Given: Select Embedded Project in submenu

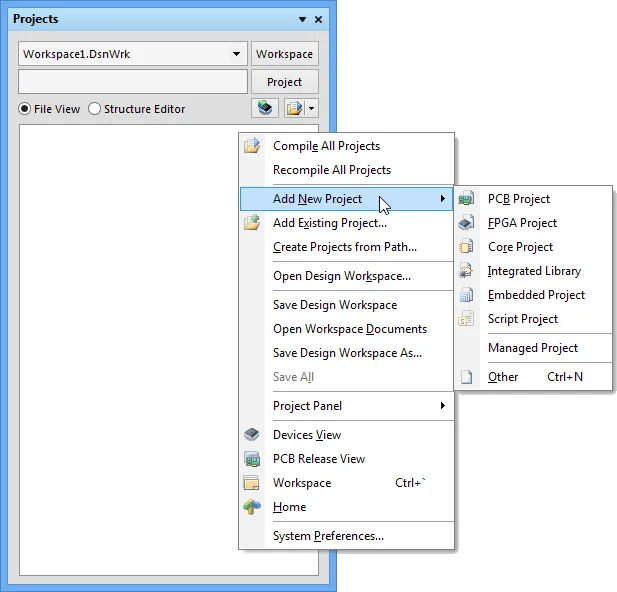Looking at the screenshot, I should (x=533, y=295).
